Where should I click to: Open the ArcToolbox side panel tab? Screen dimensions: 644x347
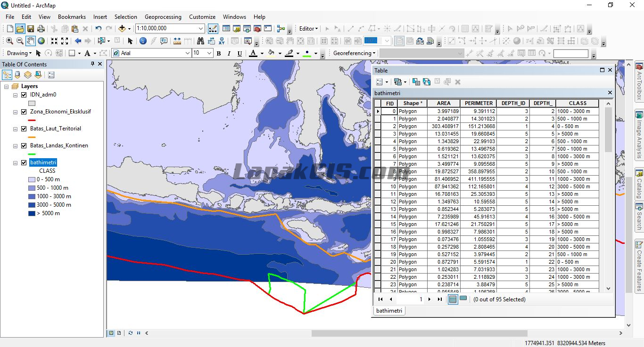click(x=639, y=81)
